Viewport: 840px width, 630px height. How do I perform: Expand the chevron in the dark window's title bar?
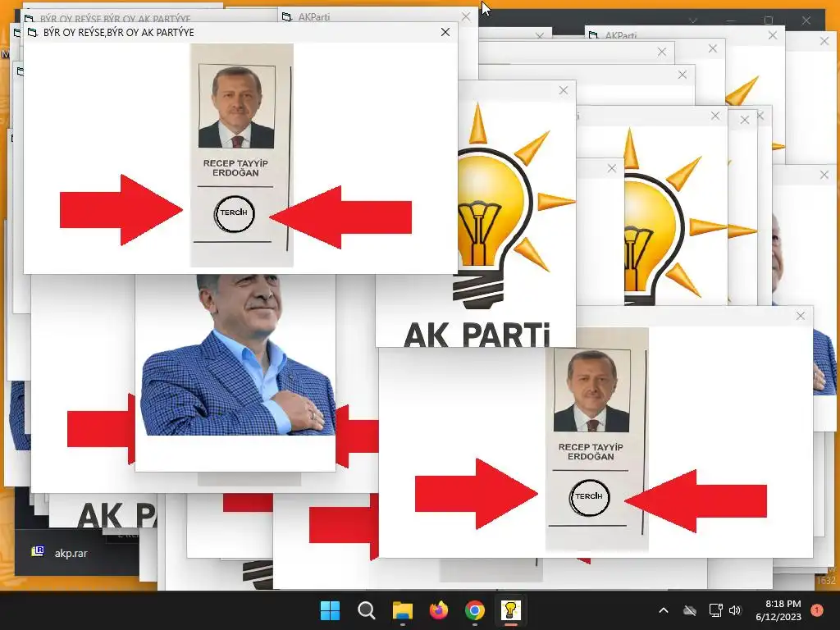pos(692,21)
